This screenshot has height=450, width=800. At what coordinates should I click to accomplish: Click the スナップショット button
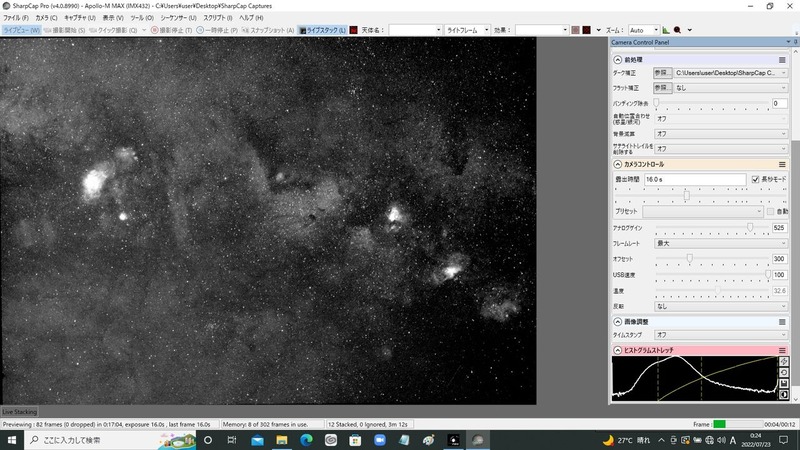coord(268,30)
